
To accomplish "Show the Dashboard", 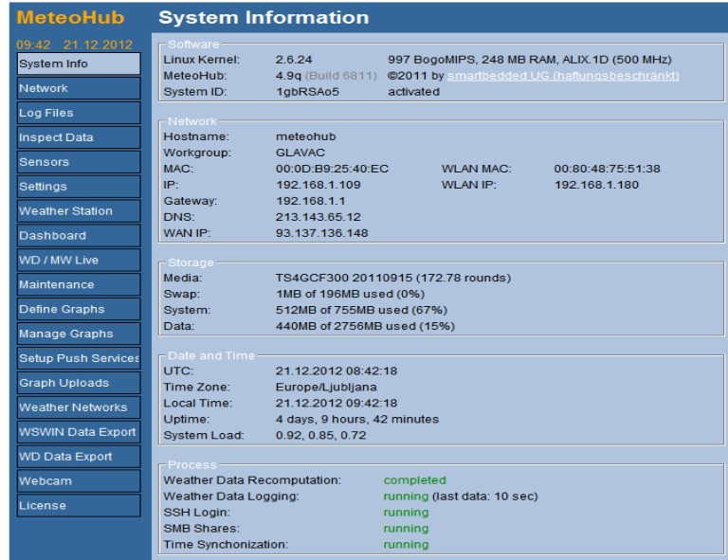I will coord(78,235).
